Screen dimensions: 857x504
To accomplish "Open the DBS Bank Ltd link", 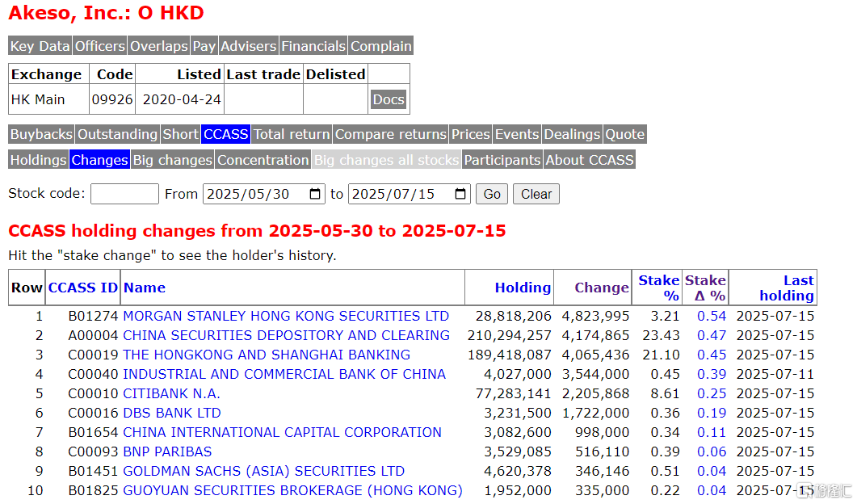I will point(172,413).
